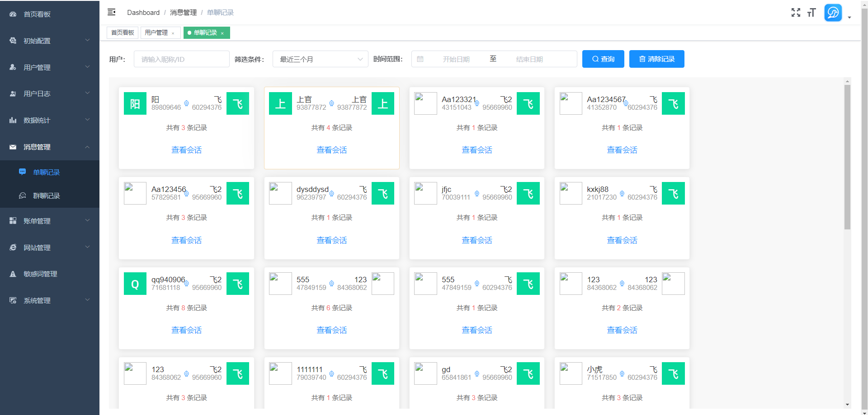Viewport: 868px width, 415px height.
Task: Open 查看会话 for user 阳
Action: click(x=186, y=149)
